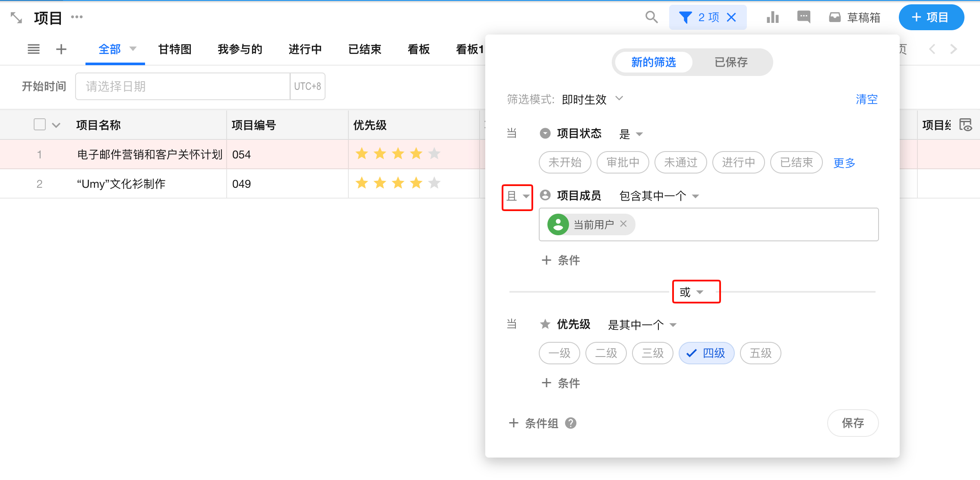Open the bar chart statistics icon

coord(772,17)
